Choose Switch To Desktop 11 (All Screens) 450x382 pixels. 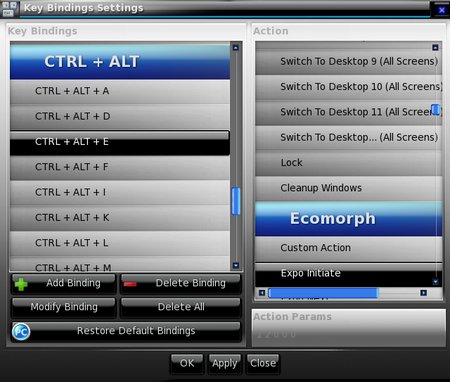coord(349,113)
